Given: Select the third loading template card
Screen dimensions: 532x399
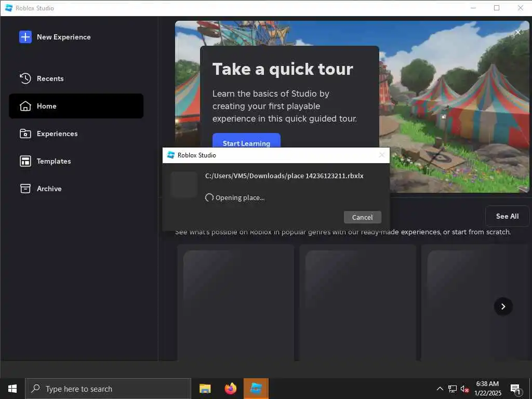Looking at the screenshot, I should tap(475, 302).
